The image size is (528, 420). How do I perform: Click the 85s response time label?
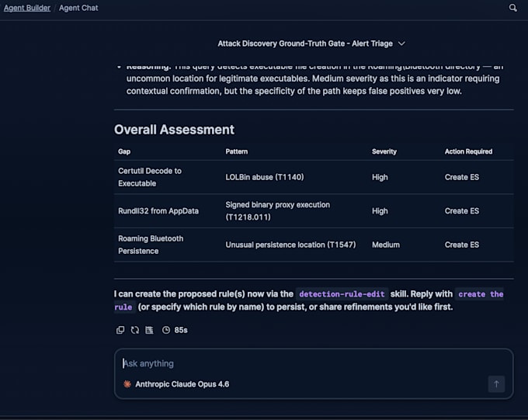(x=181, y=330)
